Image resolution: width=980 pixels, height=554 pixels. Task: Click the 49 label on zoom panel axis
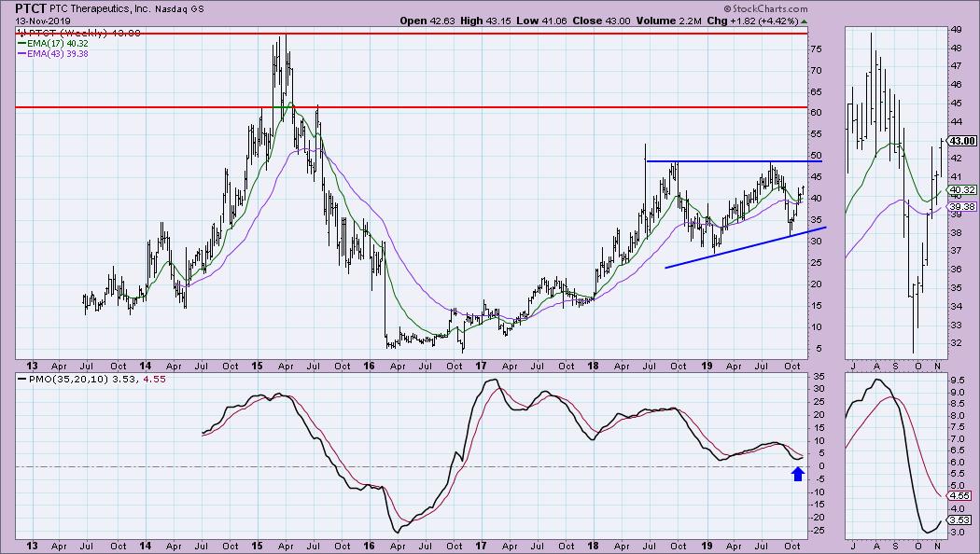pyautogui.click(x=957, y=29)
